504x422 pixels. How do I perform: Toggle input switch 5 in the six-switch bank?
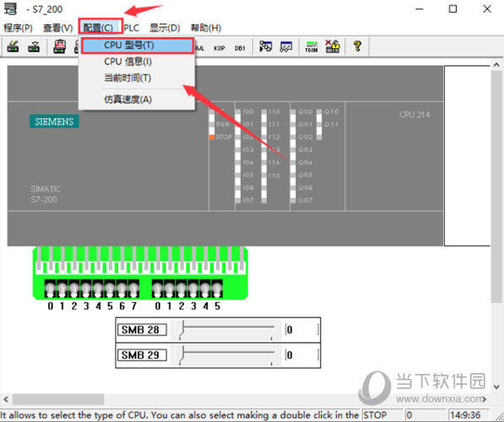click(217, 289)
